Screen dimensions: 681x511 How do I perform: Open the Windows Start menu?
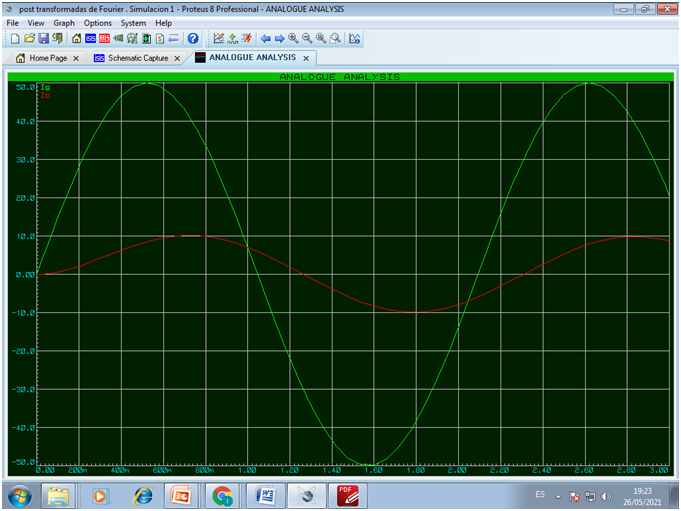[19, 496]
